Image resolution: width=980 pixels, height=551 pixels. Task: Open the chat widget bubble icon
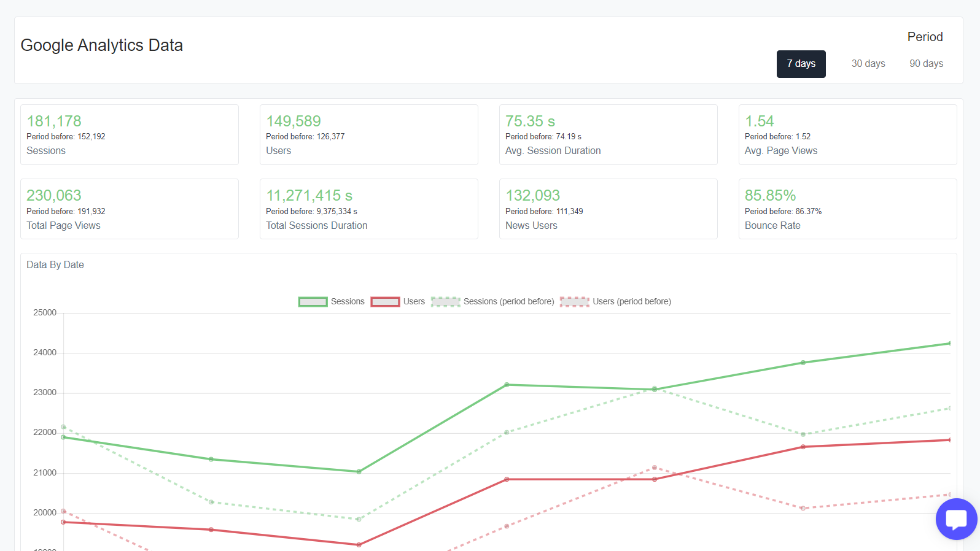(956, 519)
